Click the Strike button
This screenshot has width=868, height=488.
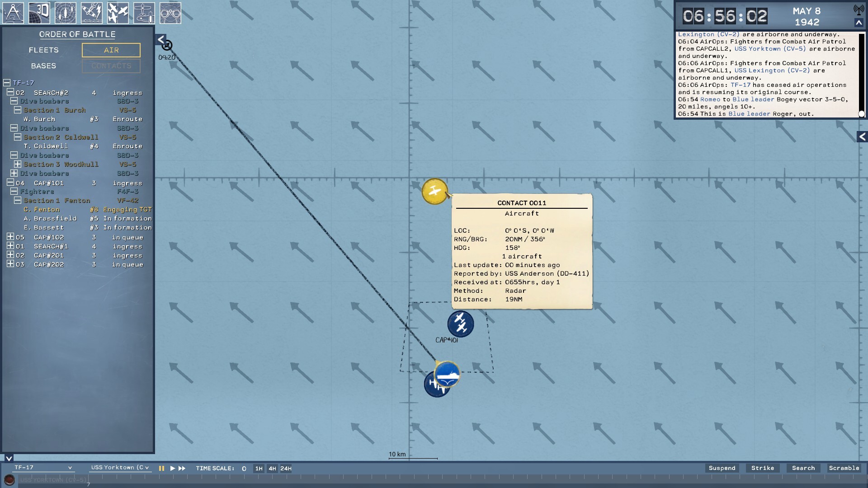[763, 468]
